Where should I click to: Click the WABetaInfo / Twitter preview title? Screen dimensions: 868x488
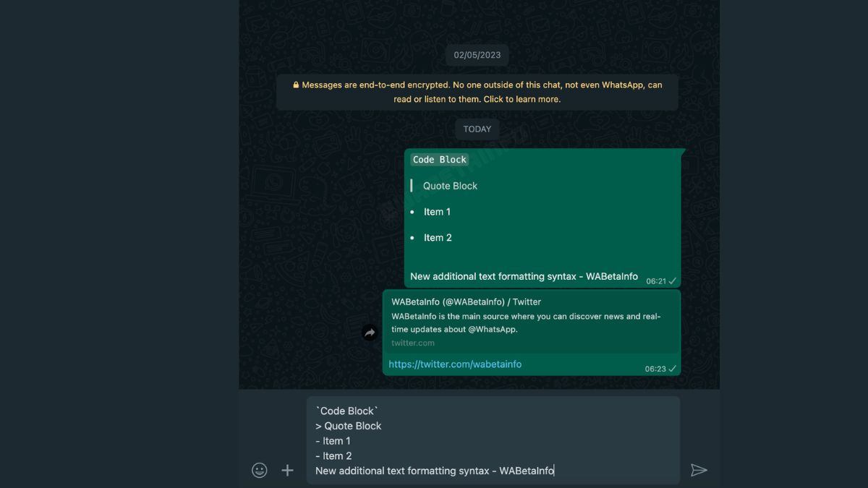click(x=466, y=301)
